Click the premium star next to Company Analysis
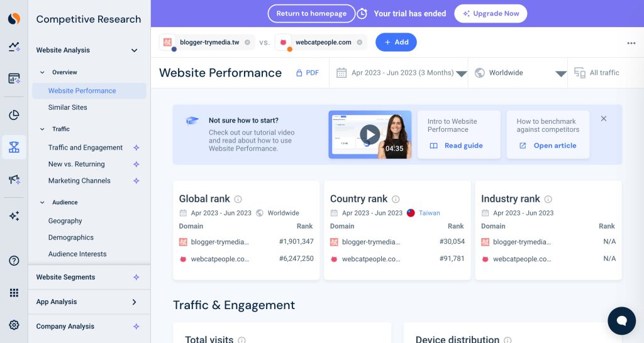Screen dimensions: 644x343 tap(136, 327)
